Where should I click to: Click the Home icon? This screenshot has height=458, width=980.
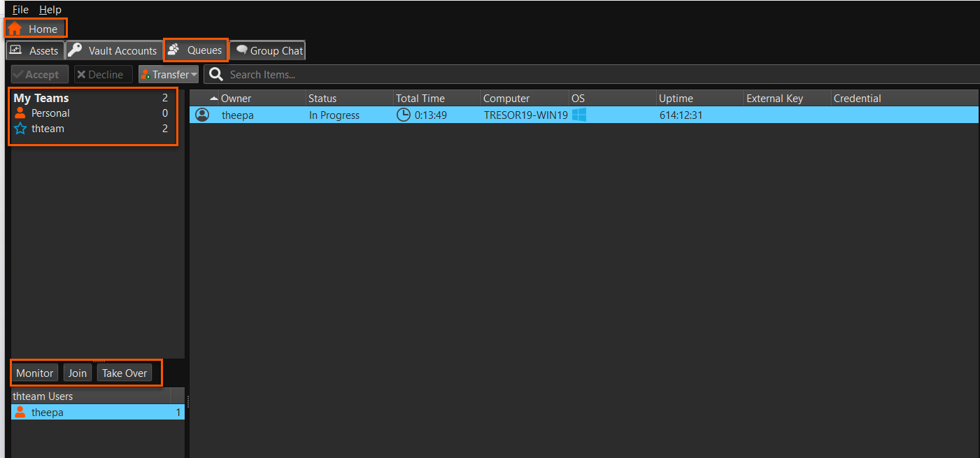[x=16, y=29]
